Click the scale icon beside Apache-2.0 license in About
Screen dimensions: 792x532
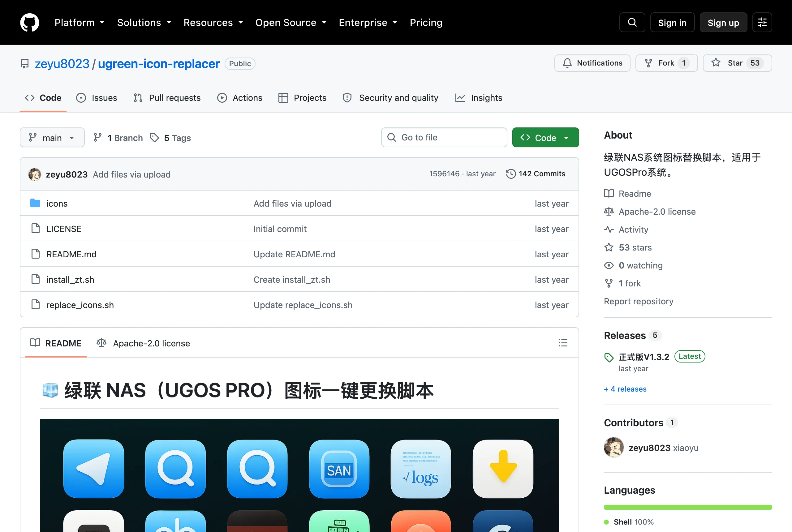point(609,212)
